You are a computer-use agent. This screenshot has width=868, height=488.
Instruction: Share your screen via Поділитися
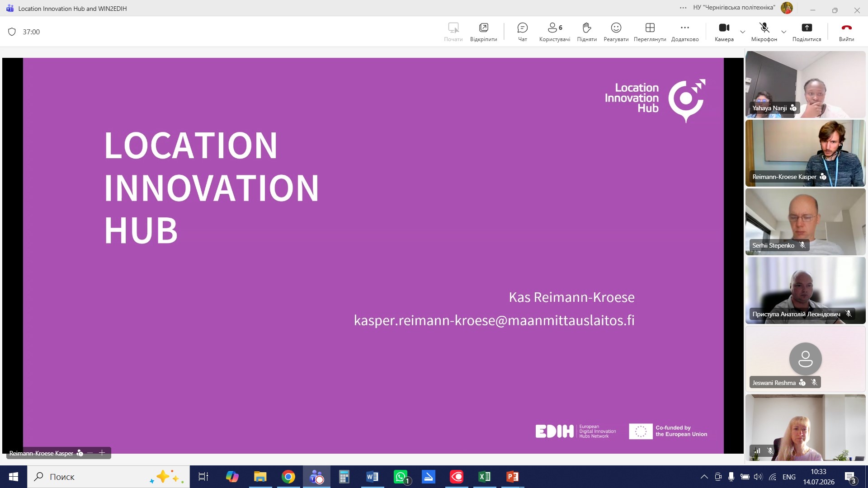coord(807,32)
